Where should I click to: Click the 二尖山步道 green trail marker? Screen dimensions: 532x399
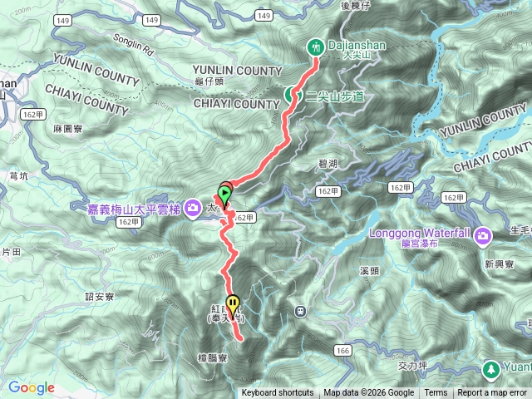[291, 95]
